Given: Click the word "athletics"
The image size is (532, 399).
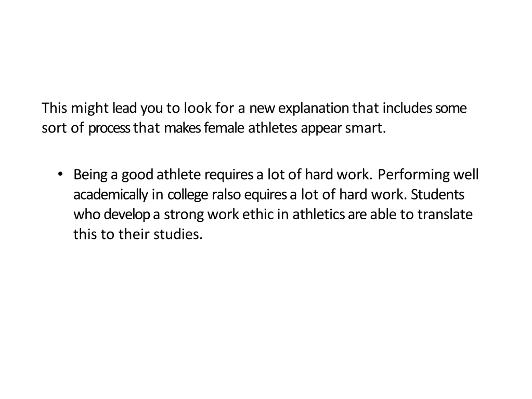Looking at the screenshot, I should point(318,214).
